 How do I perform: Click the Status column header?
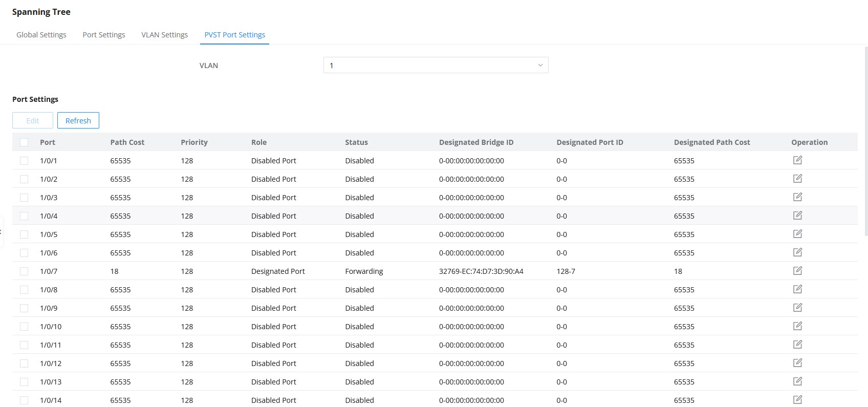(356, 142)
